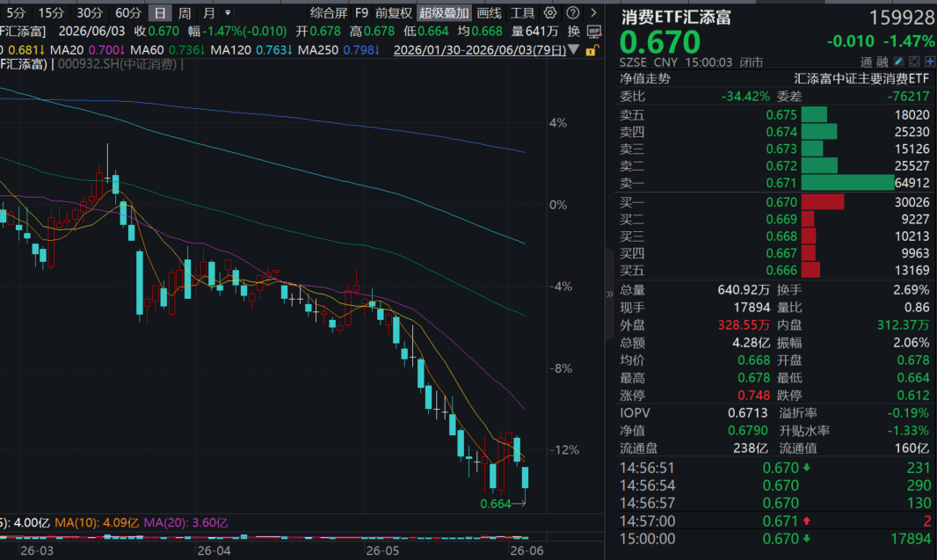Screen dimensions: 937x560
Task: Click the IOPV value 0.6713
Action: click(x=747, y=413)
